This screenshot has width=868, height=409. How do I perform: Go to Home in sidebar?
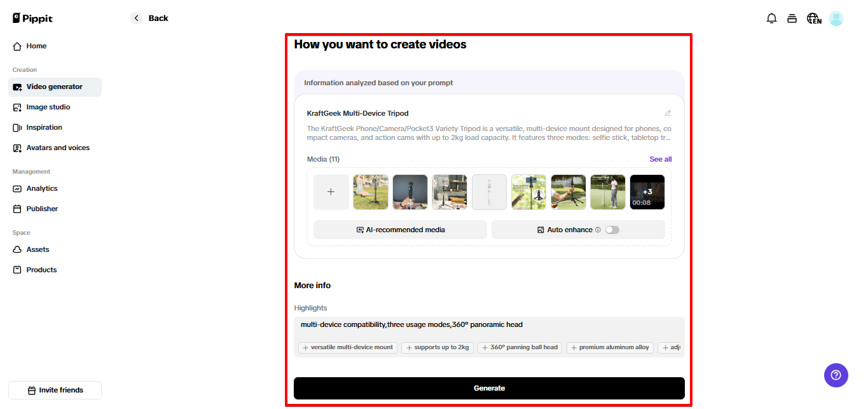point(55,46)
